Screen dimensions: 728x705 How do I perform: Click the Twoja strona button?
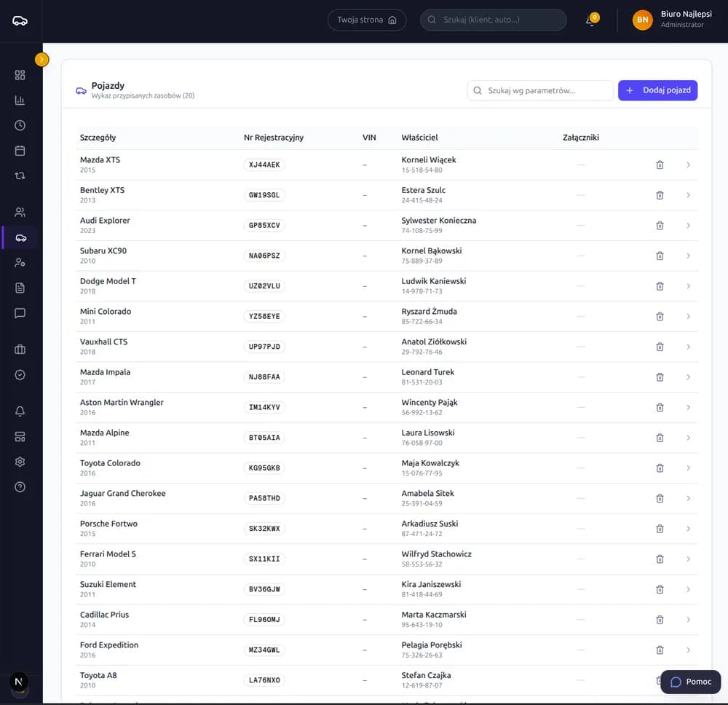[367, 20]
